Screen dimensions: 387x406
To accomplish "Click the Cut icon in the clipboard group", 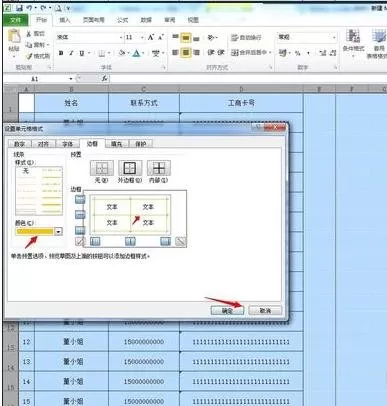I will 29,34.
